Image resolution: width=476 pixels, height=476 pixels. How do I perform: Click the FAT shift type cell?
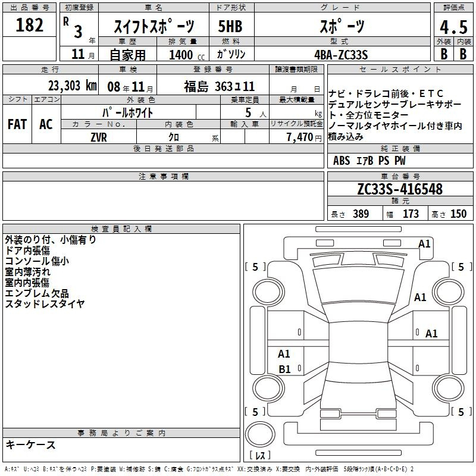pyautogui.click(x=17, y=124)
